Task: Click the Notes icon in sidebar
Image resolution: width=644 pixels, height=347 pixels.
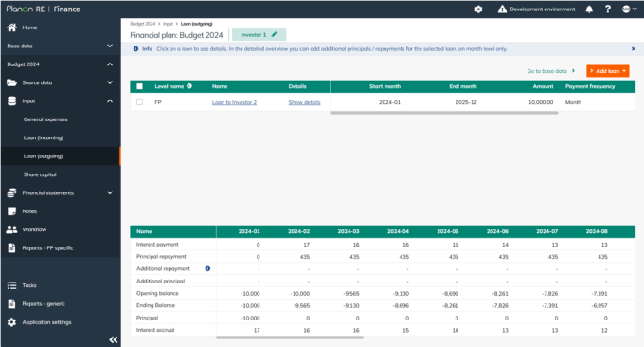Action: point(12,211)
